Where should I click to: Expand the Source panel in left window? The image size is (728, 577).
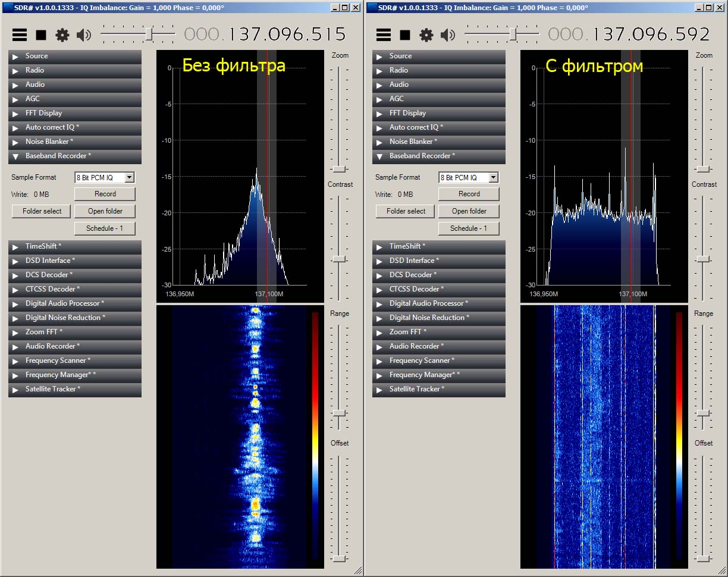pyautogui.click(x=75, y=56)
